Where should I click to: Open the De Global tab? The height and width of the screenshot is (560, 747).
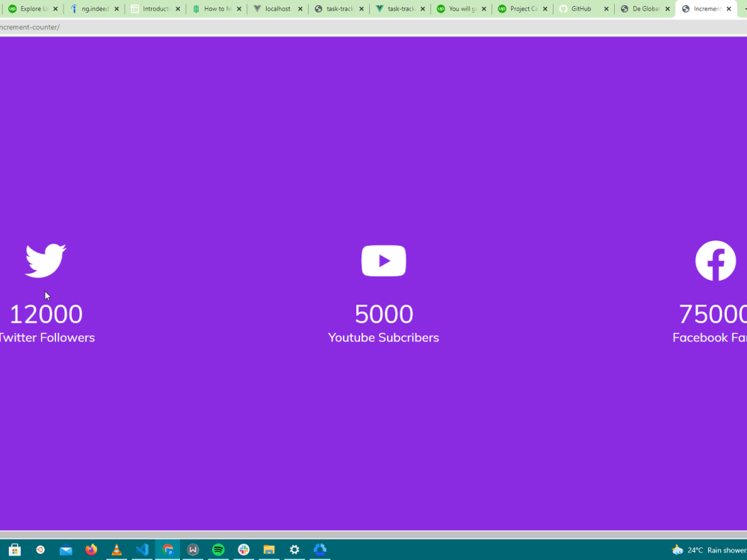(x=644, y=8)
